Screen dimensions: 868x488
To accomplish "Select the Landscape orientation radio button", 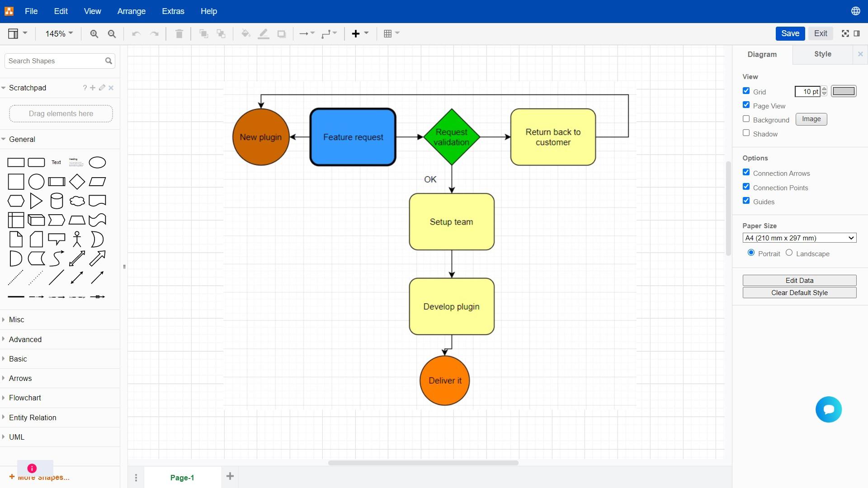I will pyautogui.click(x=789, y=253).
